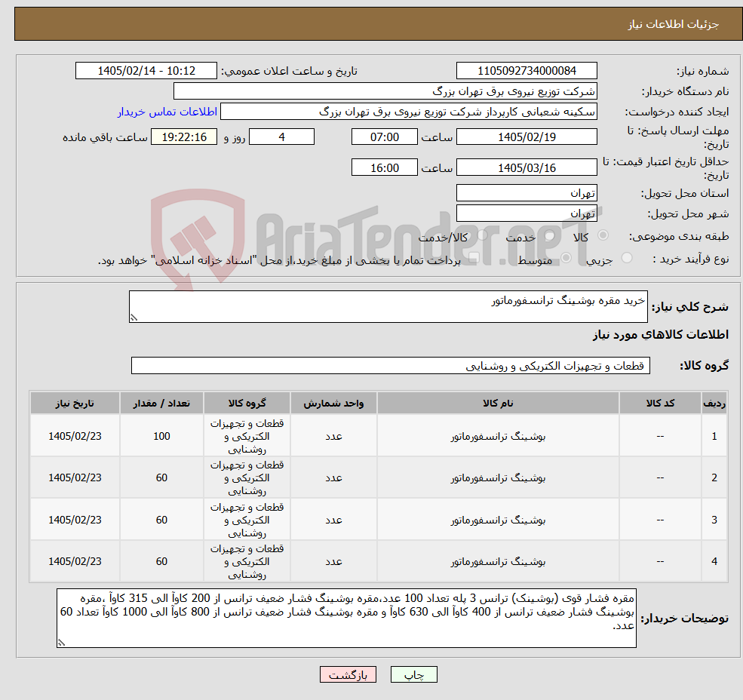743x700 pixels.
Task: Click the remaining days field showing 4
Action: coord(281,137)
